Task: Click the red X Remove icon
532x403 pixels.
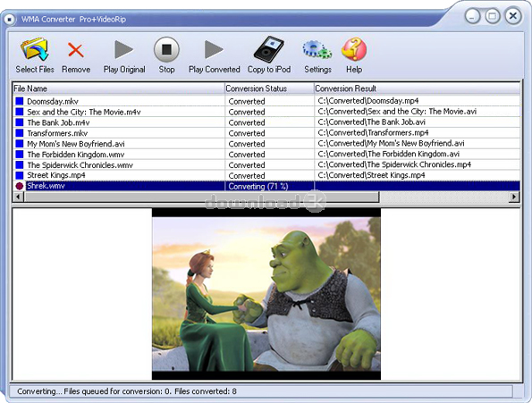Action: point(76,50)
